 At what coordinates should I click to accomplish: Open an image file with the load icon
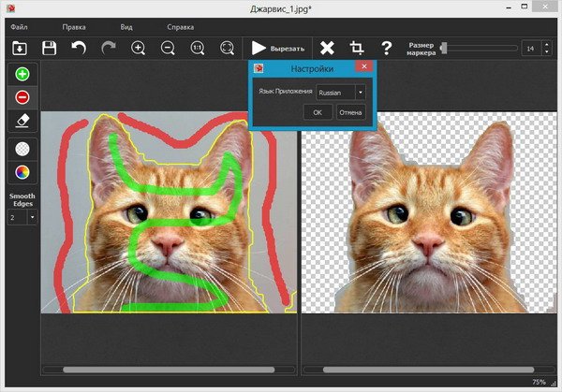point(20,48)
